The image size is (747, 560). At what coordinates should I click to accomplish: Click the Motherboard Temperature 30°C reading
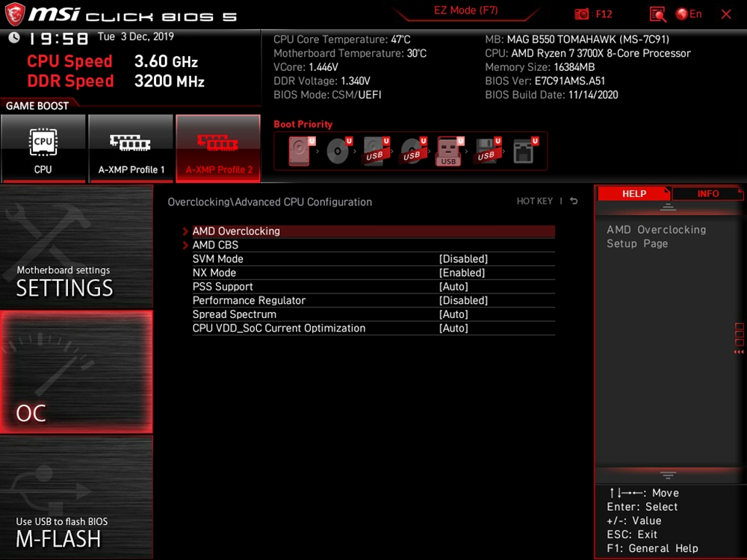point(350,53)
